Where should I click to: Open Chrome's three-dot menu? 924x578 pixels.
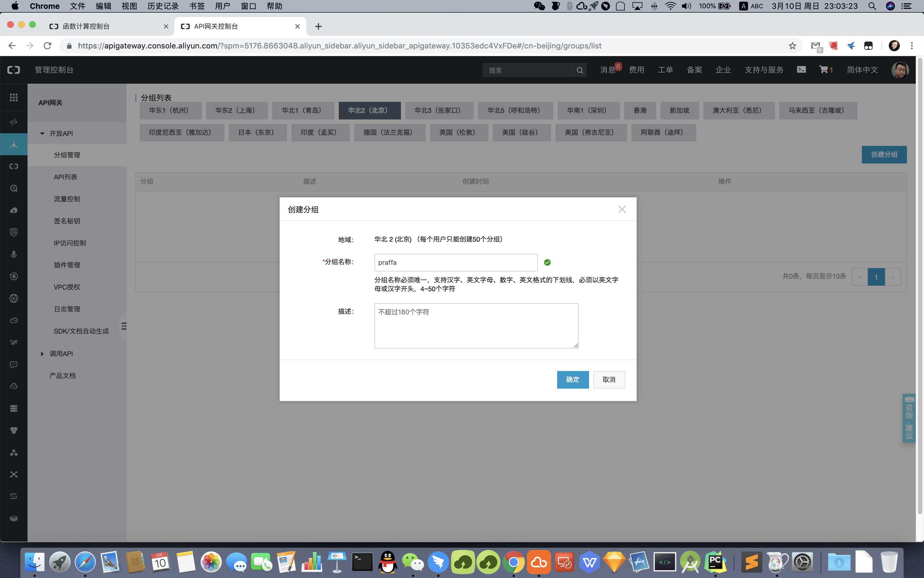pyautogui.click(x=912, y=46)
